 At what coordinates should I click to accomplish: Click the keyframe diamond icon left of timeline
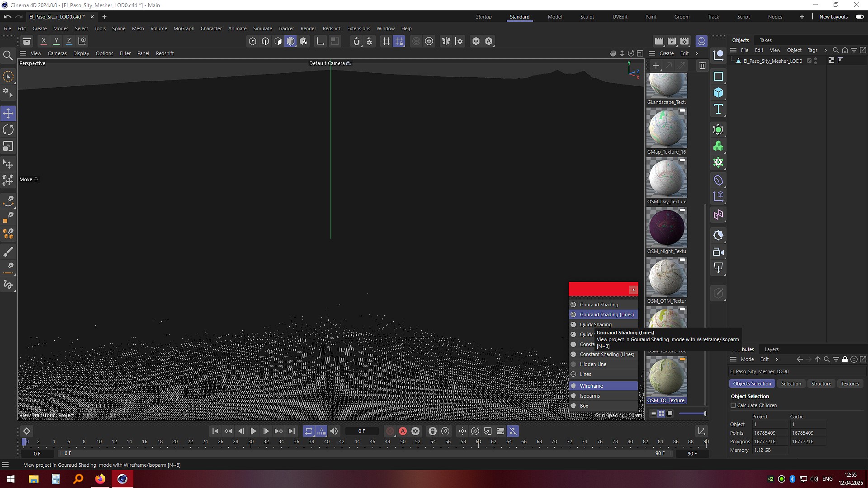point(27,431)
